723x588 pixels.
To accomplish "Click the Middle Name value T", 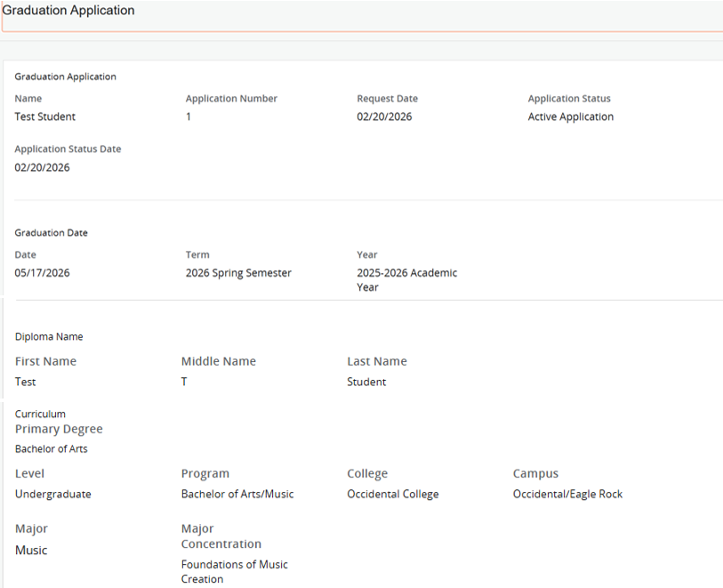I will [x=183, y=381].
